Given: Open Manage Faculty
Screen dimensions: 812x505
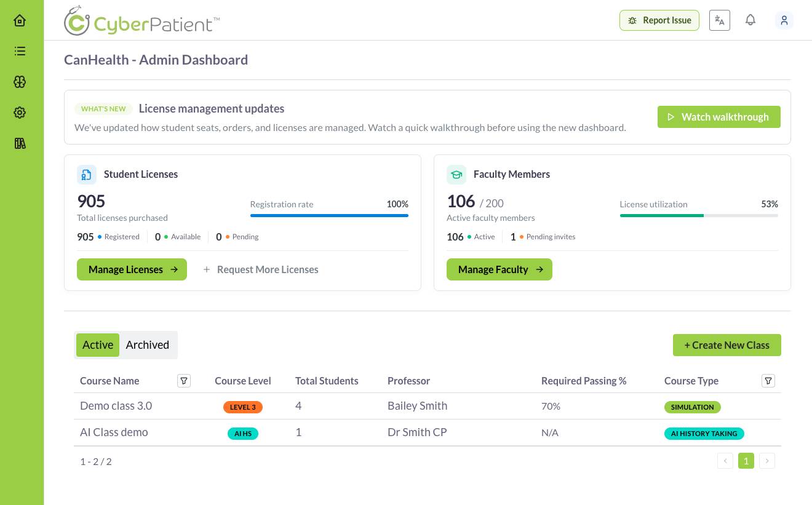Looking at the screenshot, I should 500,269.
